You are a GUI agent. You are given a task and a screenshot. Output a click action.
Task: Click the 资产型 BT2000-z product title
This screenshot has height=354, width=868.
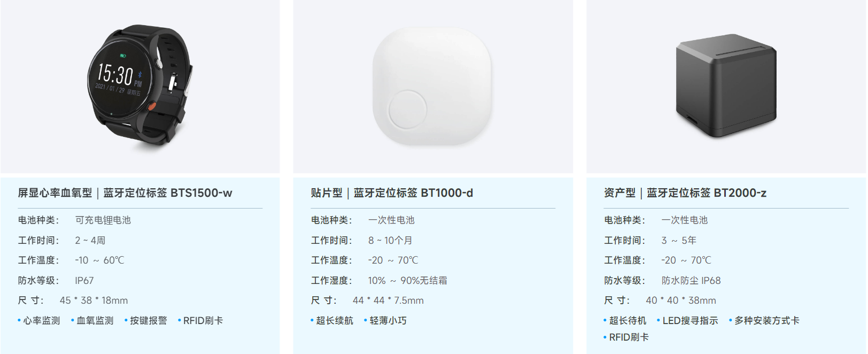click(685, 193)
